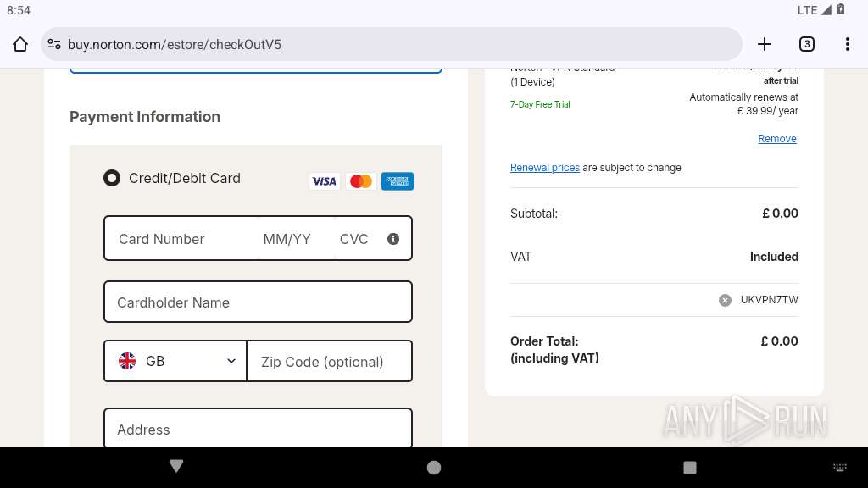
Task: Click the Remove link
Action: [777, 139]
